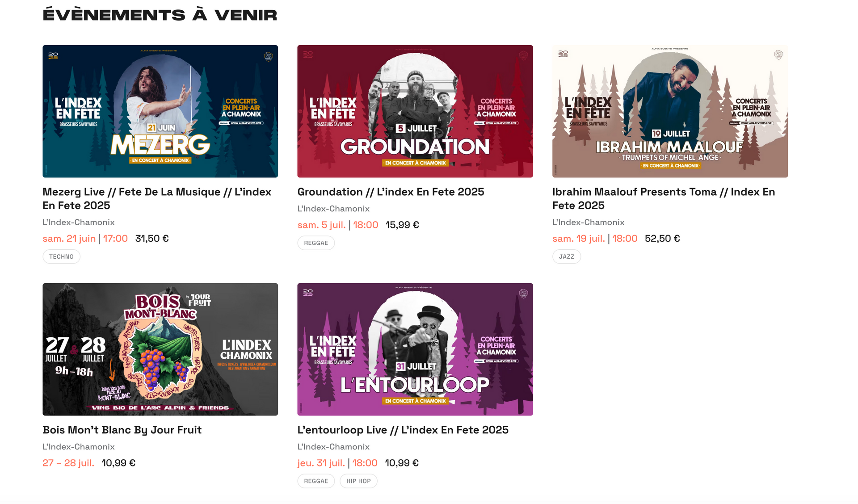
Task: Open the Bois Mont-Blanc event poster
Action: pyautogui.click(x=160, y=349)
